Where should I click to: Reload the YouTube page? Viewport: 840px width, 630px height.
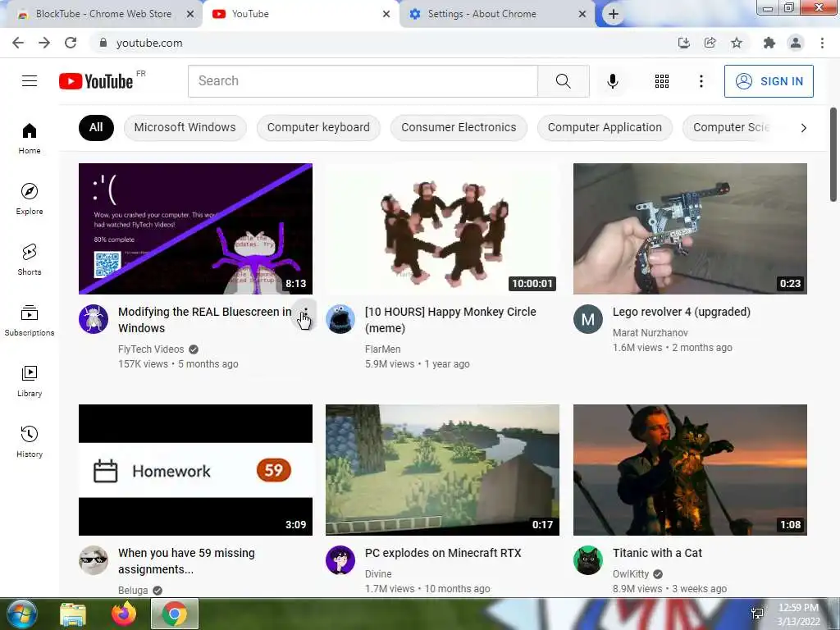(71, 43)
